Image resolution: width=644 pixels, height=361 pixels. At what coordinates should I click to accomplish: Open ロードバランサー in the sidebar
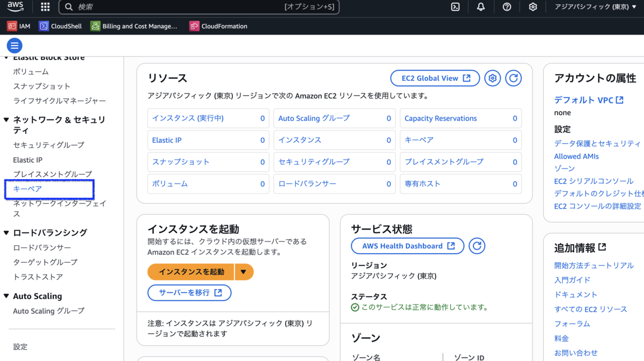(x=41, y=248)
